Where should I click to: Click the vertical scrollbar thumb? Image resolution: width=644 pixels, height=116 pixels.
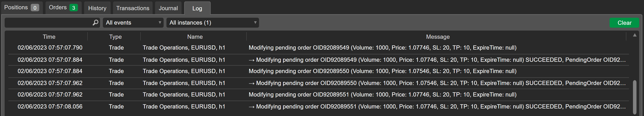(635, 97)
